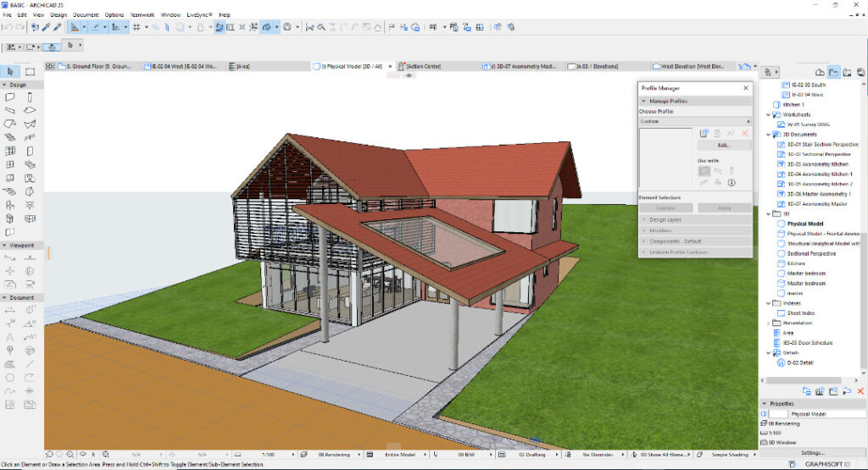Toggle Use with Wall profile button
The image size is (868, 470).
click(x=704, y=171)
